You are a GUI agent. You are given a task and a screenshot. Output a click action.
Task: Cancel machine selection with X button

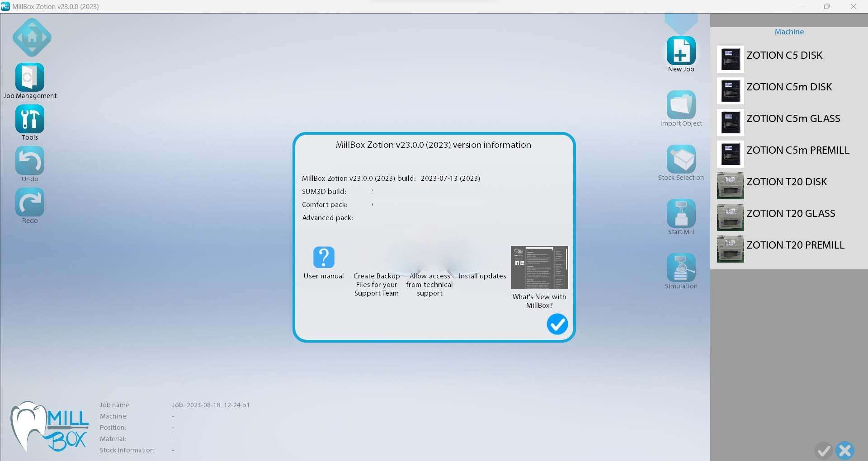click(844, 450)
